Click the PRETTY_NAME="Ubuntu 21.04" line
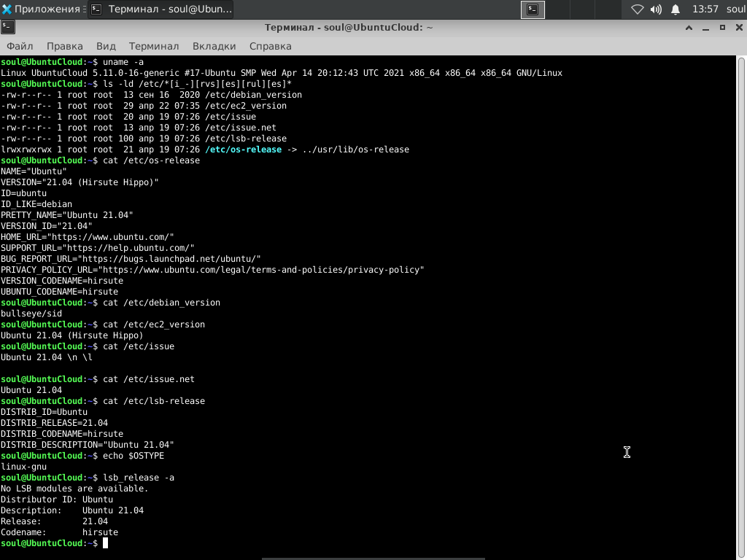Viewport: 747px width, 560px height. tap(66, 215)
